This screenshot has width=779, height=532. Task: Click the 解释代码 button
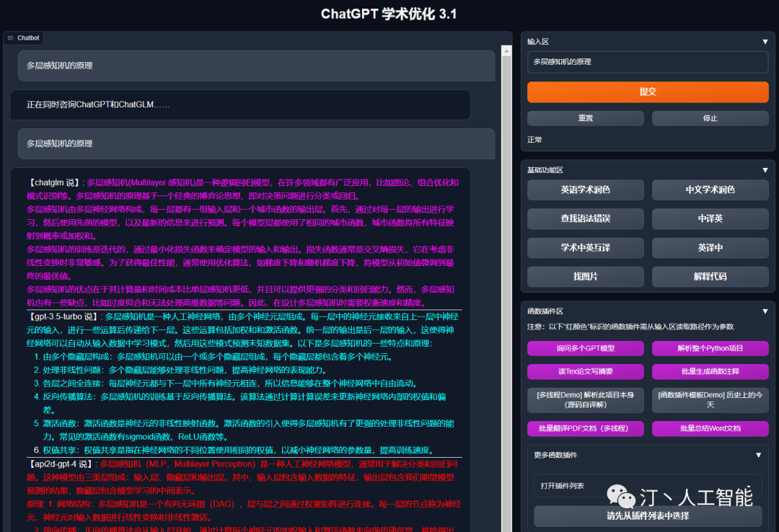[x=710, y=277]
